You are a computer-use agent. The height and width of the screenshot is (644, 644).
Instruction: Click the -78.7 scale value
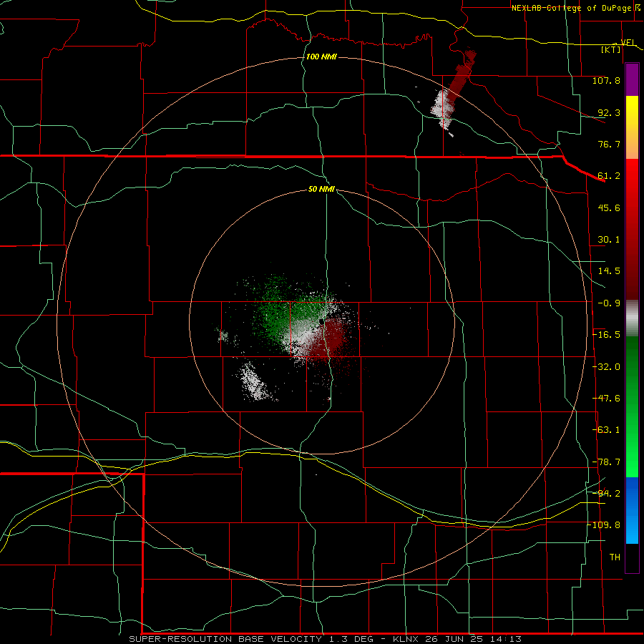click(x=606, y=462)
